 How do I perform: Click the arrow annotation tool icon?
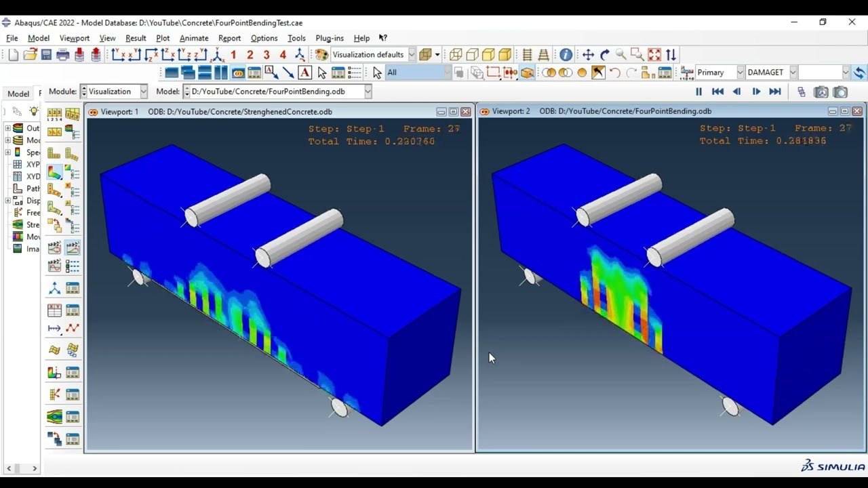tap(288, 73)
